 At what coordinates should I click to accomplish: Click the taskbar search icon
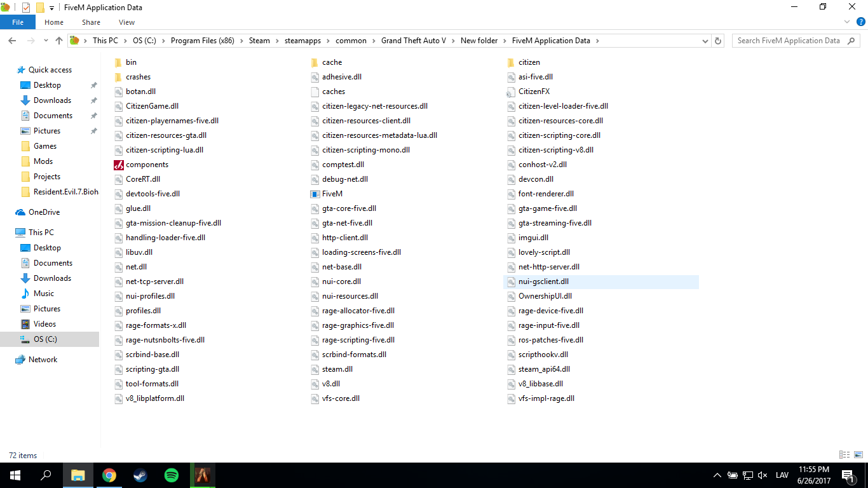tap(46, 475)
